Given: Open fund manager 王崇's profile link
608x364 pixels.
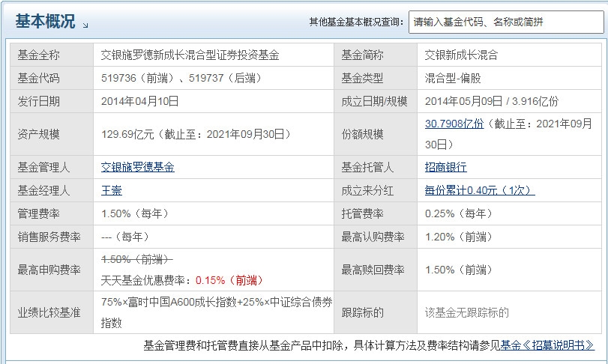Looking at the screenshot, I should coord(112,190).
